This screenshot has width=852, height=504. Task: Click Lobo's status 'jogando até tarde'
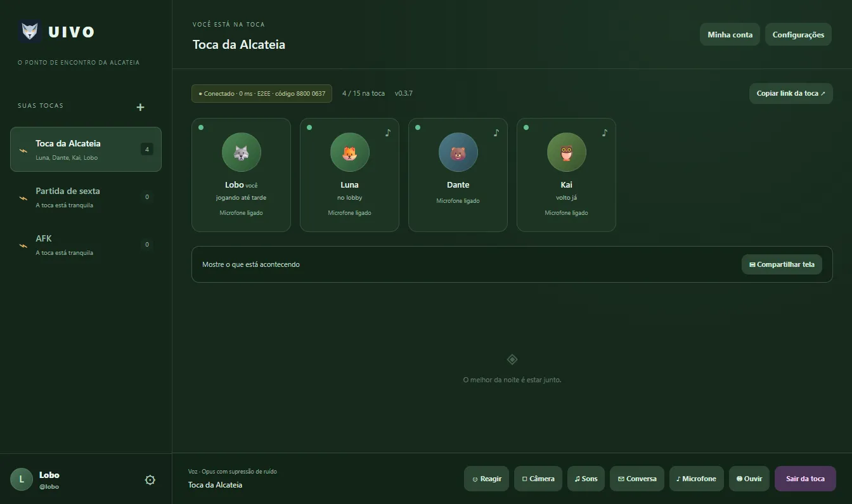pos(242,198)
